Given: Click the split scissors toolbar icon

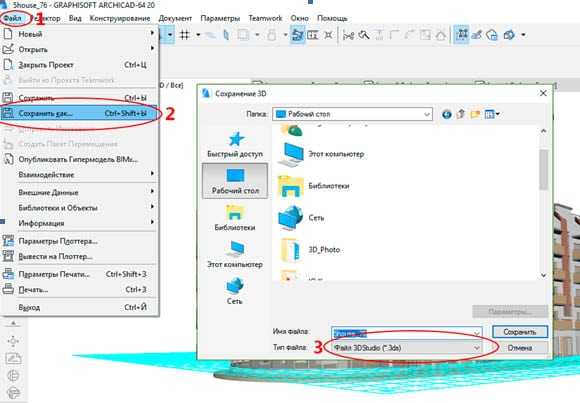Looking at the screenshot, I should coord(348,35).
